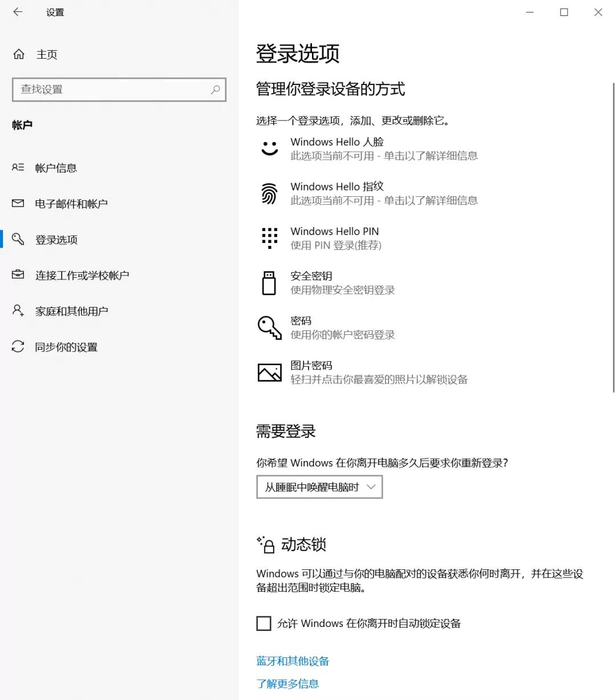The height and width of the screenshot is (700, 616).
Task: Click the 密码 password key icon
Action: point(269,327)
